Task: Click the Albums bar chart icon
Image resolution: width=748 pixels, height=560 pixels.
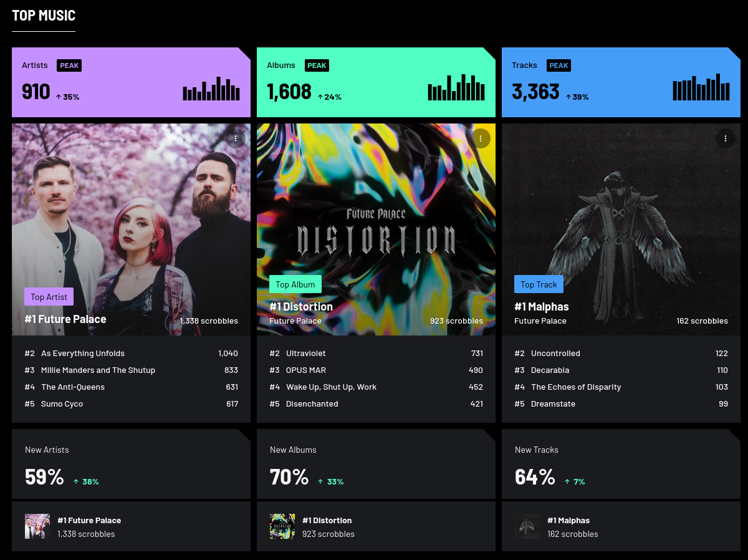Action: coord(456,88)
